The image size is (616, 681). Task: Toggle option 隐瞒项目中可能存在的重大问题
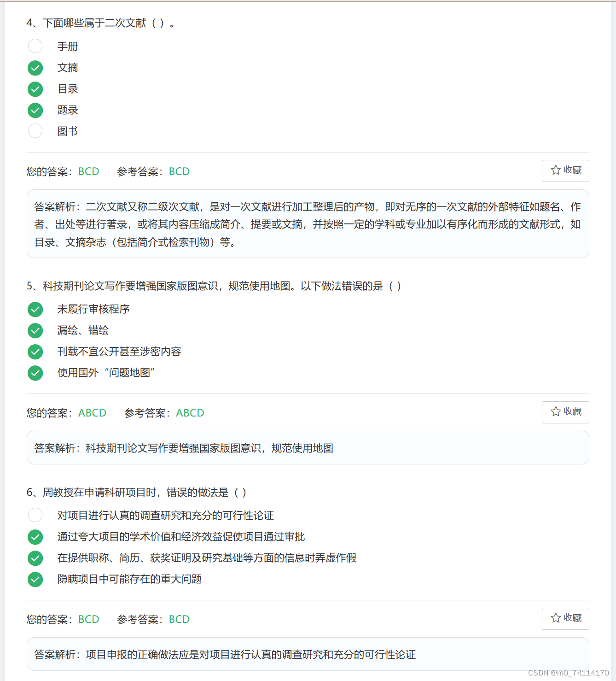click(35, 579)
